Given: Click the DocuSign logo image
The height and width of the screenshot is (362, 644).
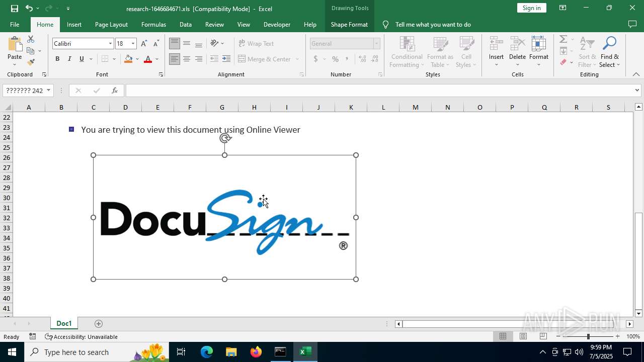Looking at the screenshot, I should (224, 217).
